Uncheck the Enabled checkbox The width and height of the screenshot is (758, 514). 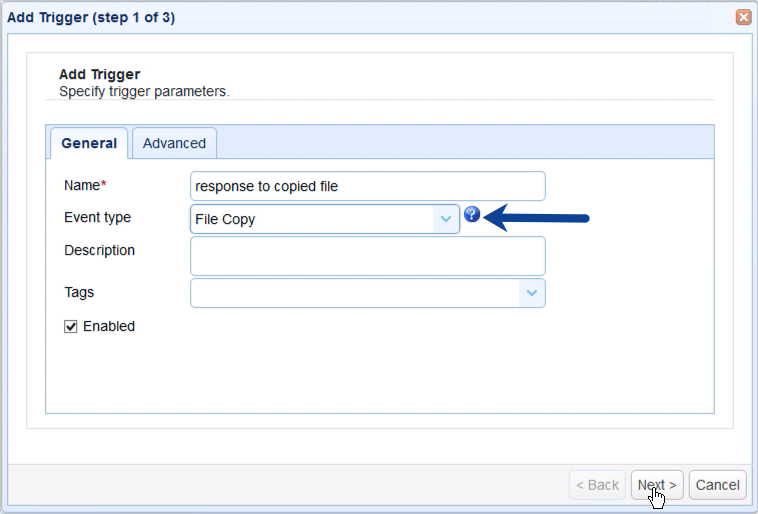point(71,326)
